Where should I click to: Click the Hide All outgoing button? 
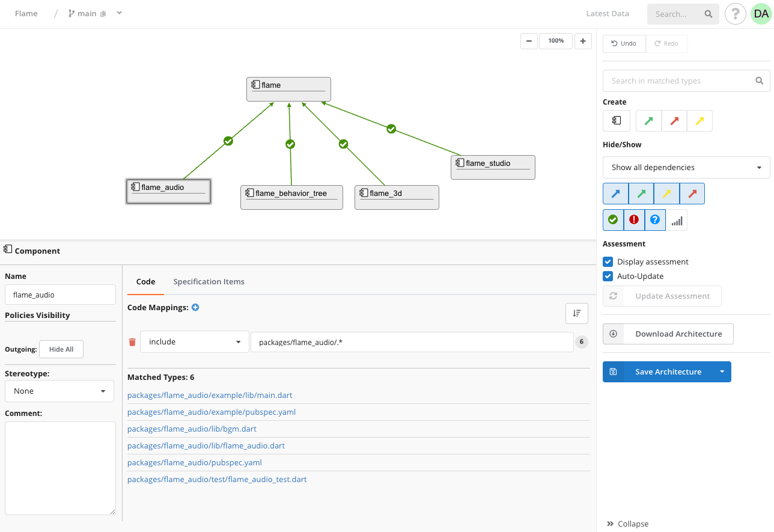61,349
